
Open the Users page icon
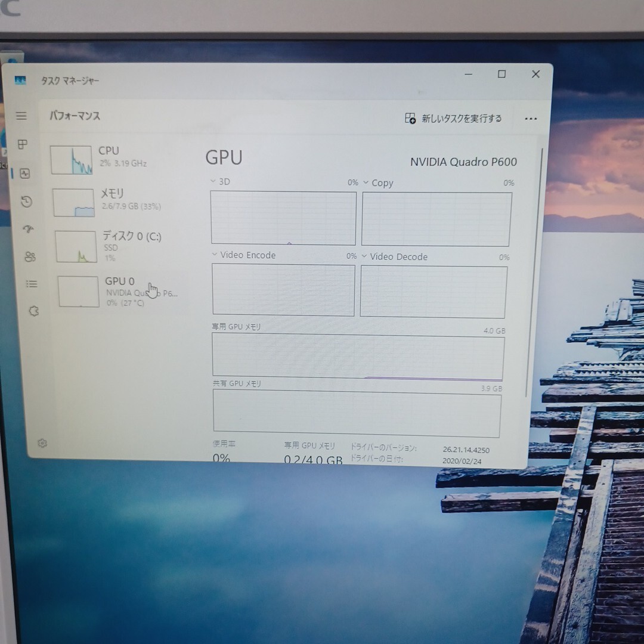pos(30,257)
